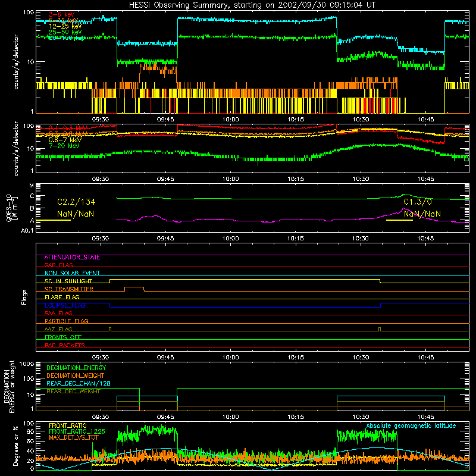Click the 1000 tick label on decimation axis
Image resolution: width=476 pixels, height=476 pixels.
[27, 364]
